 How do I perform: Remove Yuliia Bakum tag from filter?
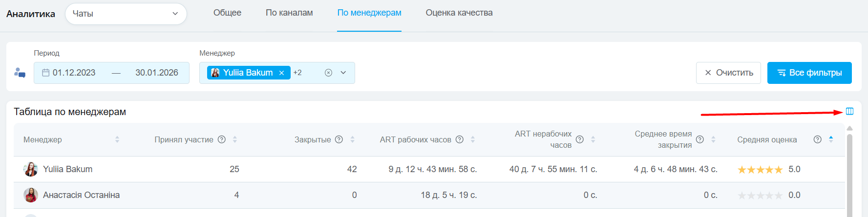[x=282, y=73]
